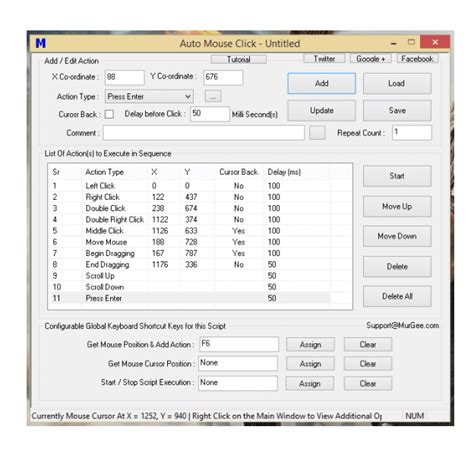Select the Right Click row
The height and width of the screenshot is (455, 474).
pos(190,197)
